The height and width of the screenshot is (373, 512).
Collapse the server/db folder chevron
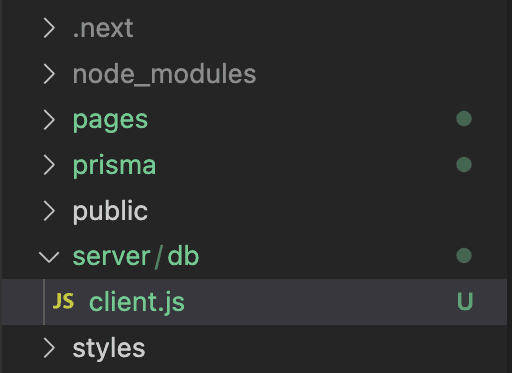(49, 257)
